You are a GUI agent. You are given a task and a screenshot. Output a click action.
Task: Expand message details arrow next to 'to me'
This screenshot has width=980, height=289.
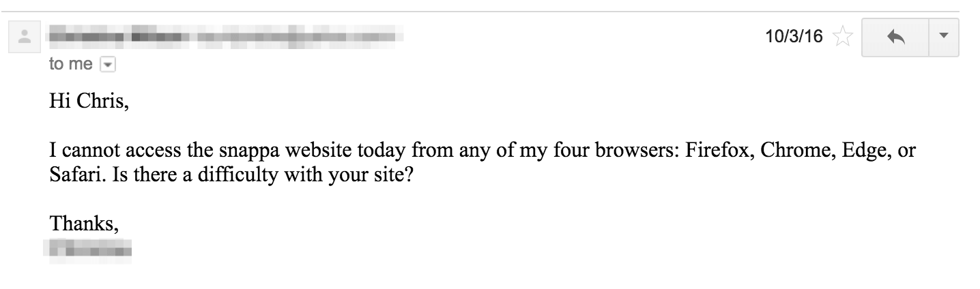point(106,65)
